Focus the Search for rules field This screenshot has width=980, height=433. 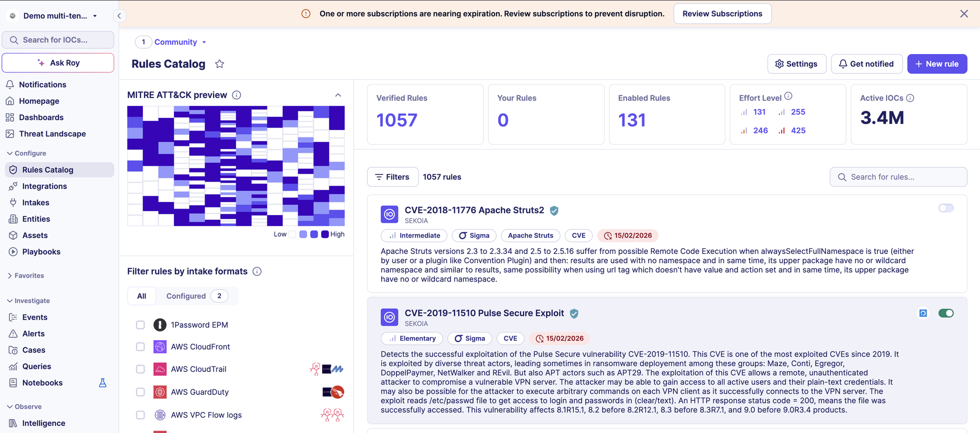coord(898,177)
